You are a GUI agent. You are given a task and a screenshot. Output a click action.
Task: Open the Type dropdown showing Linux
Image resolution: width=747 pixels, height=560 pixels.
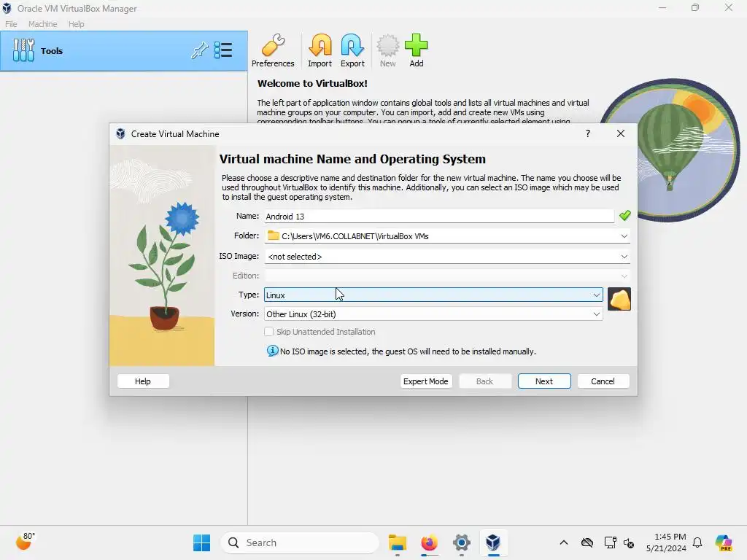(433, 295)
